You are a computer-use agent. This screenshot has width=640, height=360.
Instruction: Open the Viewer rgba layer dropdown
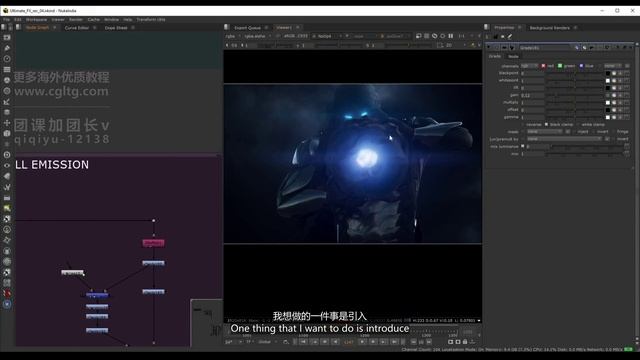click(233, 36)
